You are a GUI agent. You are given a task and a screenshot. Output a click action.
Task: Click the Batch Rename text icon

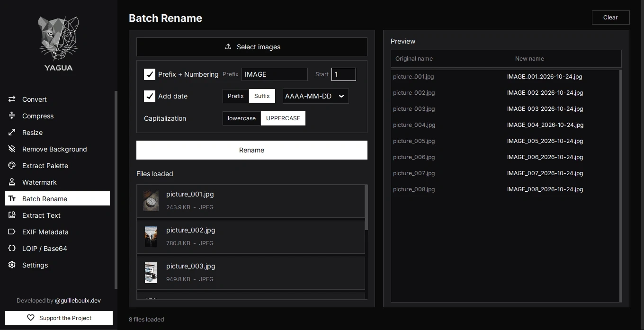coord(12,199)
